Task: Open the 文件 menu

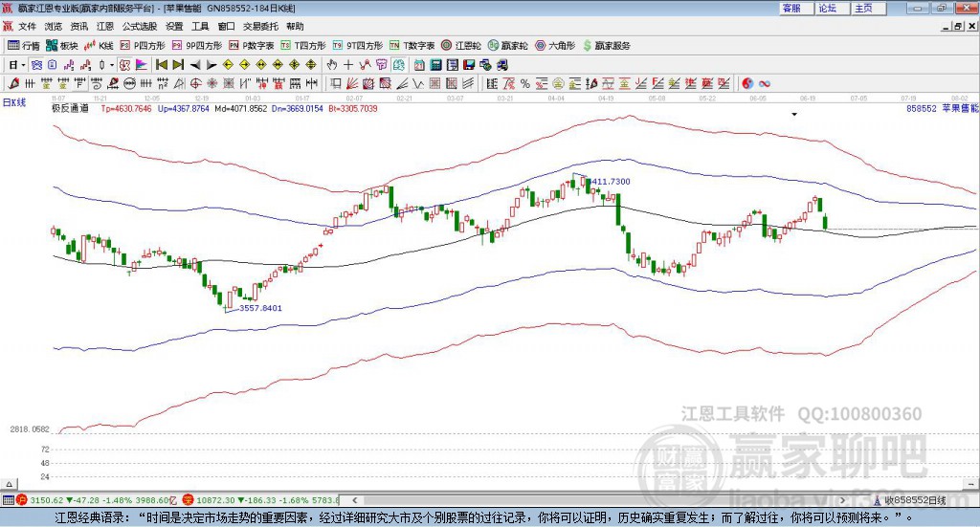Action: 28,26
